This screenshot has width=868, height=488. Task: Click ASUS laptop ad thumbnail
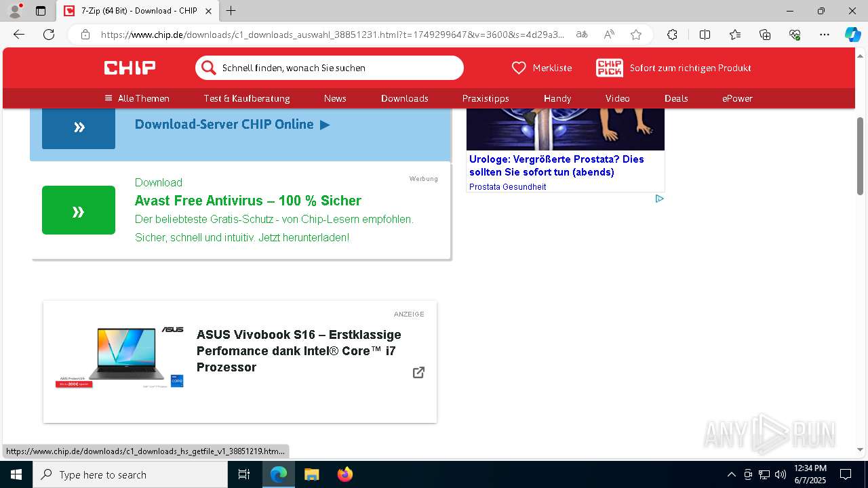click(120, 357)
